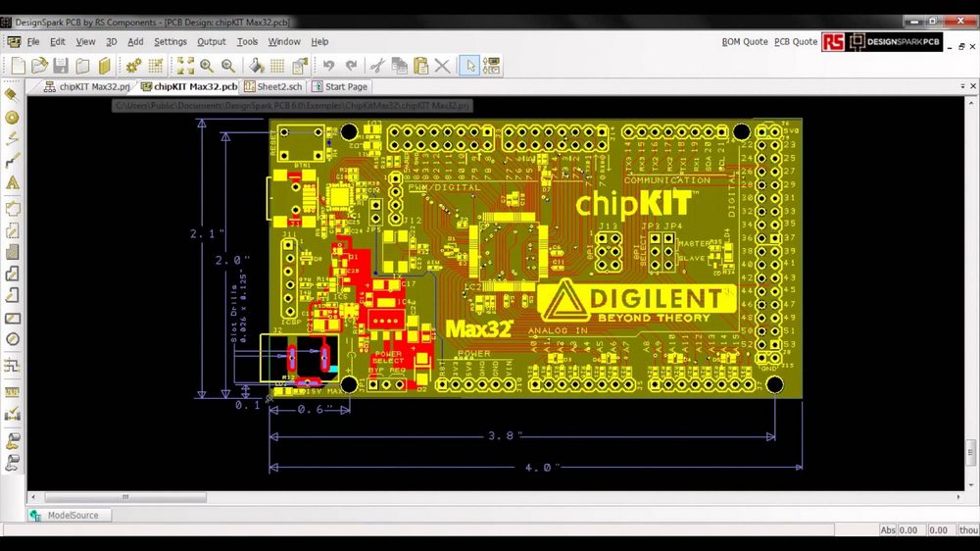Screen dimensions: 980x551
Task: Expand the Settings menu
Action: point(170,42)
